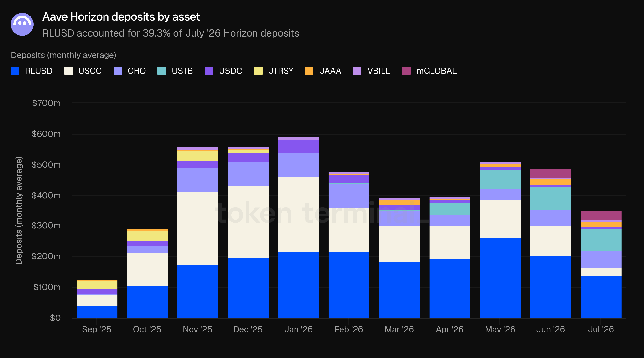This screenshot has width=644, height=358.
Task: Click the $600m y-axis label
Action: [x=46, y=134]
